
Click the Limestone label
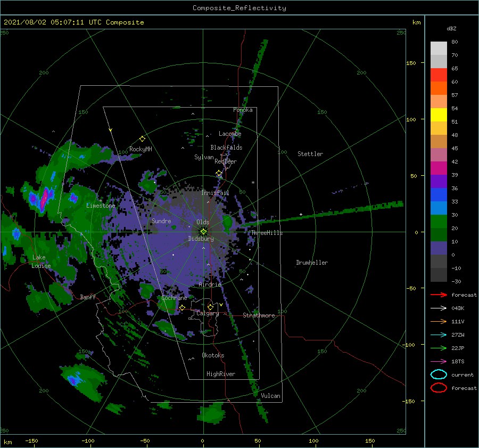101,206
